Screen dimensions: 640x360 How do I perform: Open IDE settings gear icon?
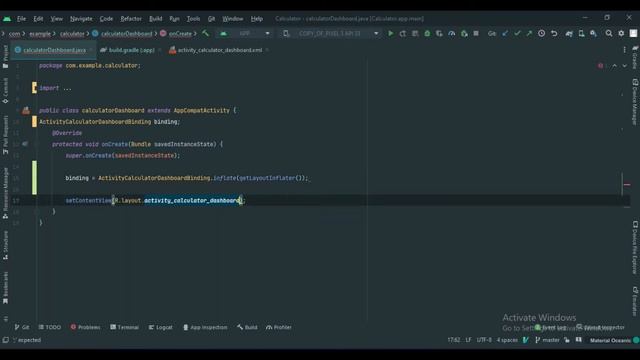(621, 33)
